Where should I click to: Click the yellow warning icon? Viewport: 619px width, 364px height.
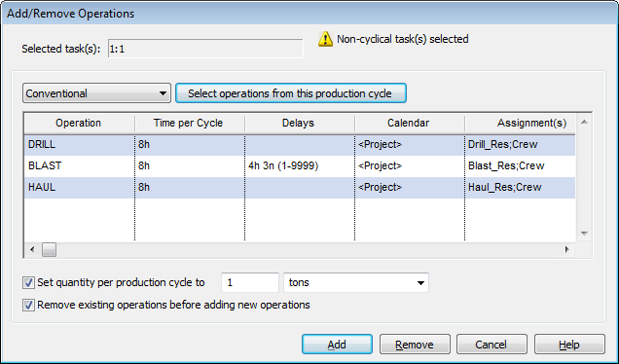point(325,39)
